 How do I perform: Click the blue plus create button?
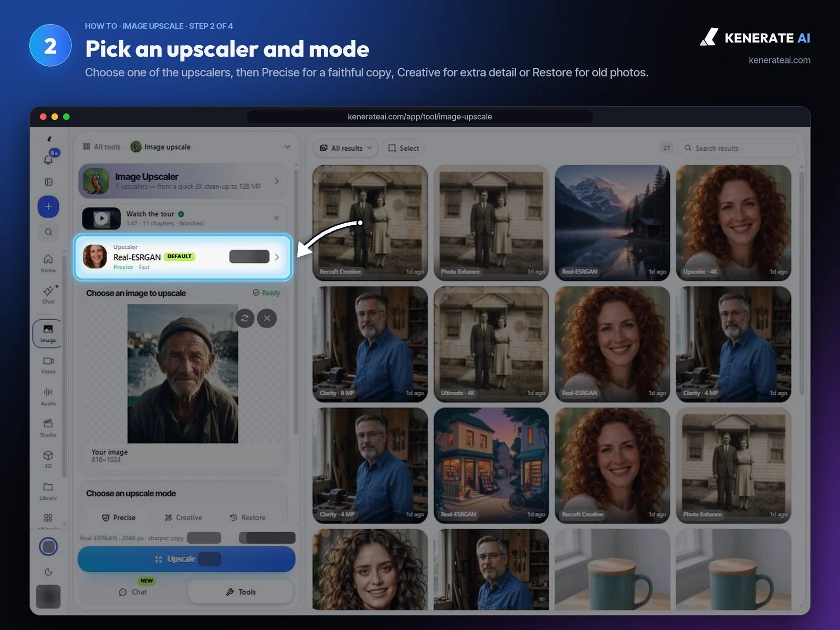pyautogui.click(x=48, y=206)
